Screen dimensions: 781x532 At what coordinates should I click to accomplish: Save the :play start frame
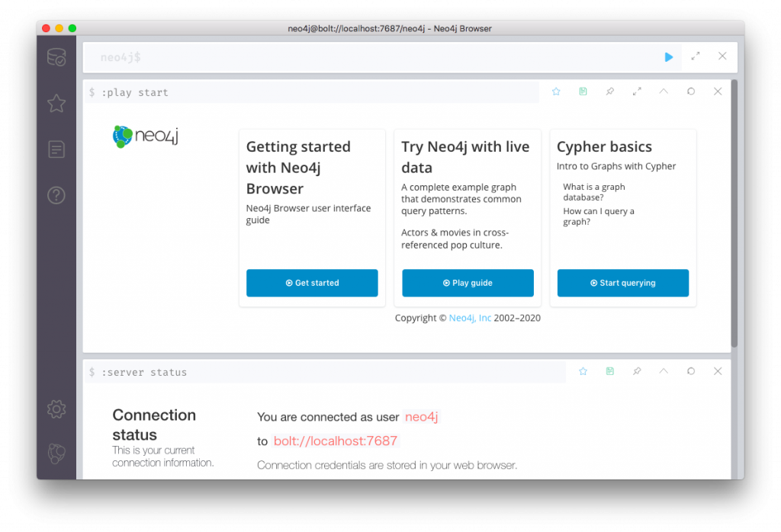583,91
